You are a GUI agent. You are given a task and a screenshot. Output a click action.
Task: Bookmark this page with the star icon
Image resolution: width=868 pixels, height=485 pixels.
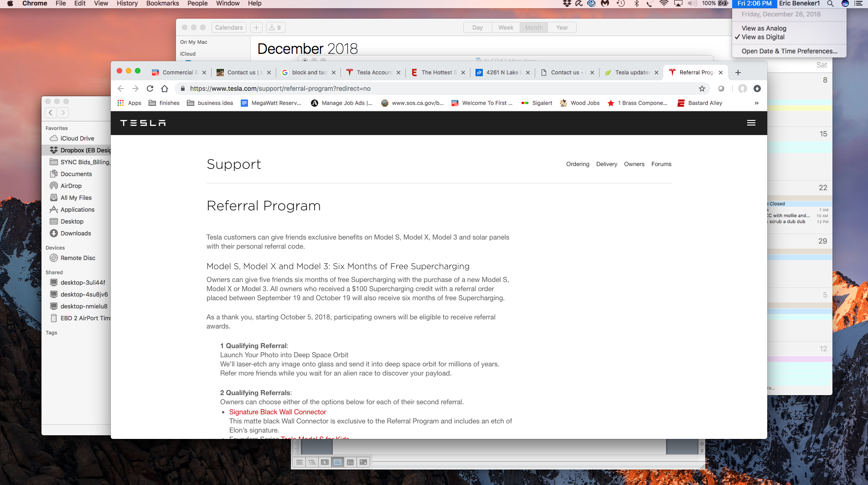click(x=702, y=89)
